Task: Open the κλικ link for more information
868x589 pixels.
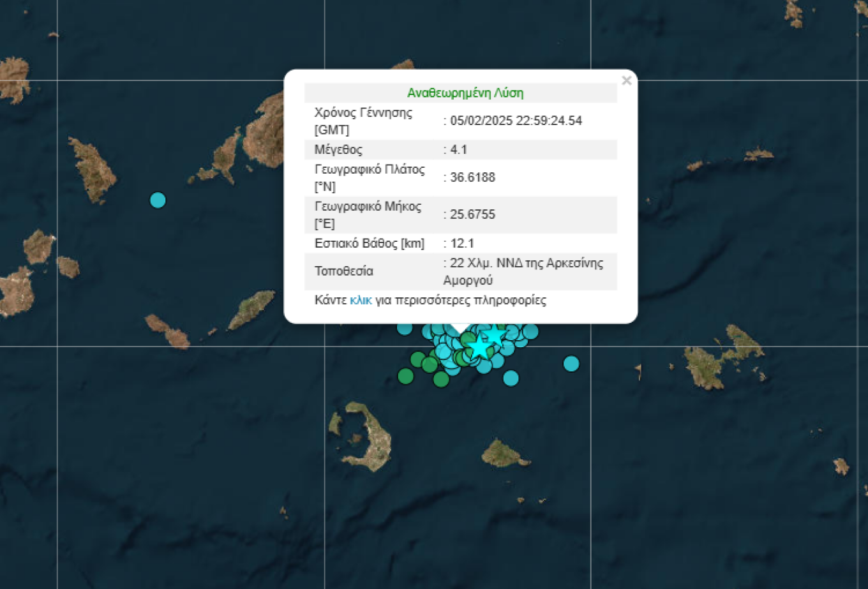Action: 361,300
